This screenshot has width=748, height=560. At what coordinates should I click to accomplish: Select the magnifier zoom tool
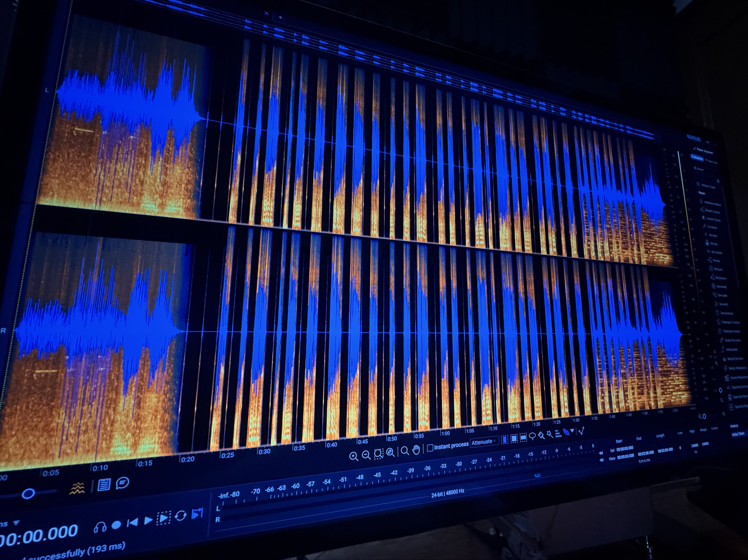(x=405, y=450)
